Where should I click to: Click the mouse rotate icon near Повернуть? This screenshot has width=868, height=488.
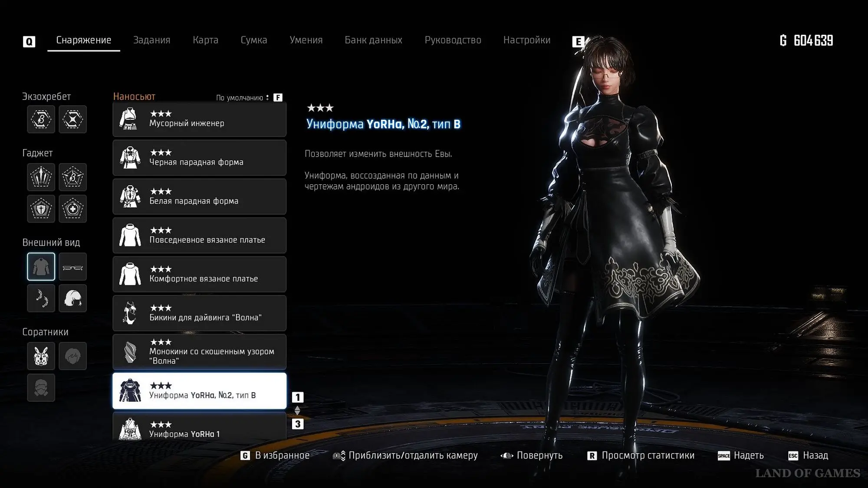tap(507, 455)
